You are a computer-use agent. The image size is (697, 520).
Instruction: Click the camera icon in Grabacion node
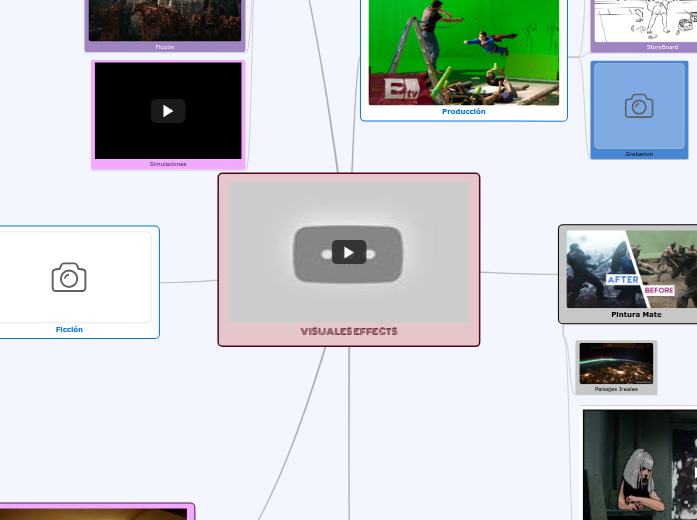click(639, 106)
